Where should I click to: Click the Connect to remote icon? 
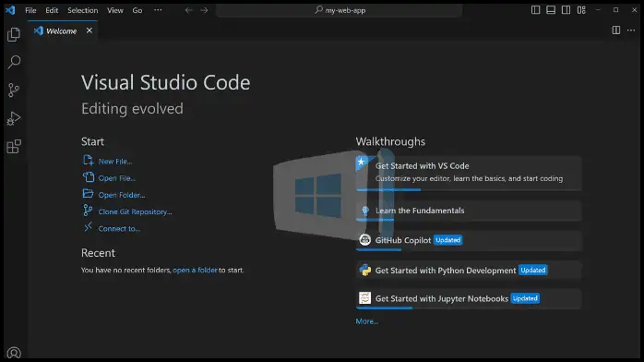pos(88,227)
